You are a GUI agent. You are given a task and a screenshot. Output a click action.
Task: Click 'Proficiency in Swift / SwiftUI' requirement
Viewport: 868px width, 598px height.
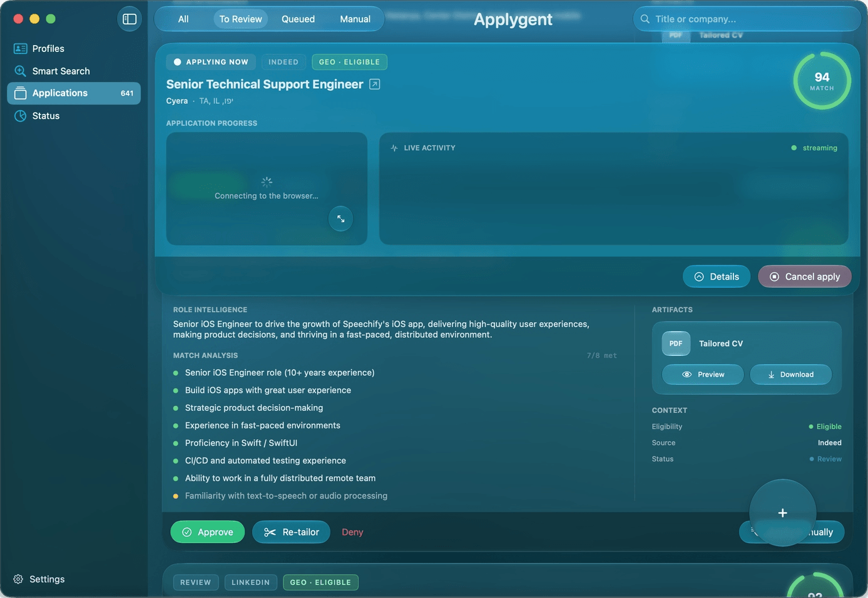coord(241,443)
